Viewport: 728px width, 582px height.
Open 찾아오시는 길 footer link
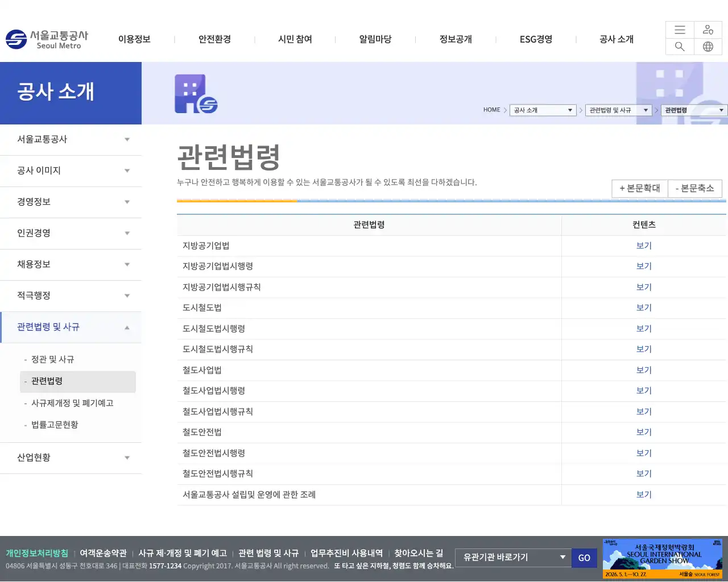point(419,554)
